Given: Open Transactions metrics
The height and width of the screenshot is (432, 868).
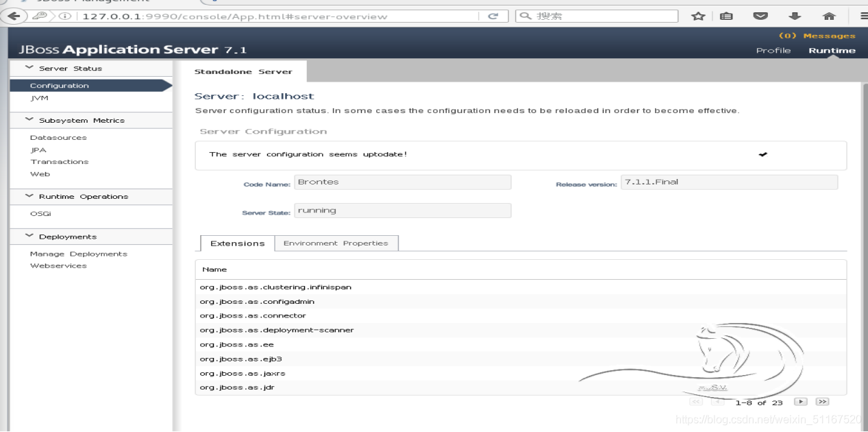Looking at the screenshot, I should click(x=60, y=162).
